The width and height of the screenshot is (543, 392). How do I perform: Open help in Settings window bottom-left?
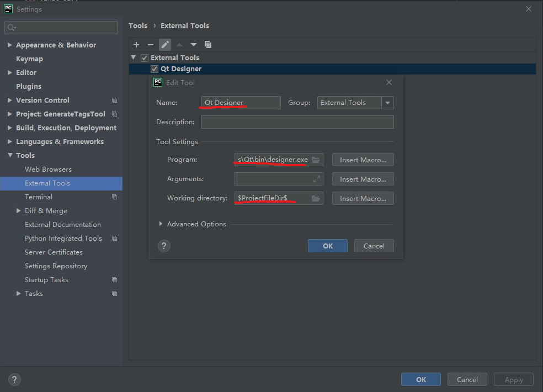click(14, 379)
